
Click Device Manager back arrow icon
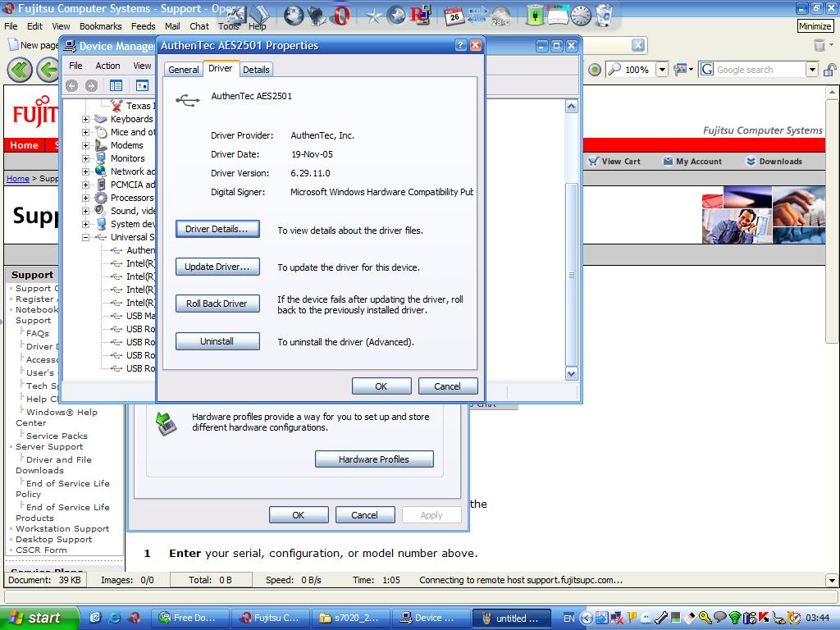[72, 85]
